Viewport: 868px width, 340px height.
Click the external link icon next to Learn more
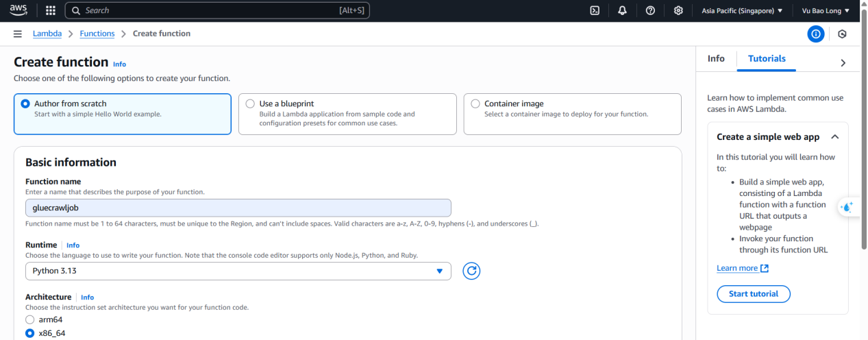point(765,268)
